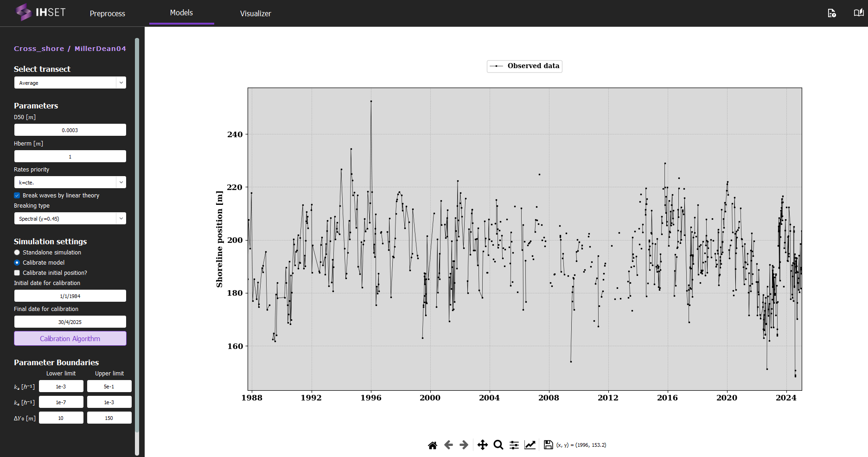The width and height of the screenshot is (868, 457).
Task: Save the figure with floppy disk icon
Action: pos(548,445)
